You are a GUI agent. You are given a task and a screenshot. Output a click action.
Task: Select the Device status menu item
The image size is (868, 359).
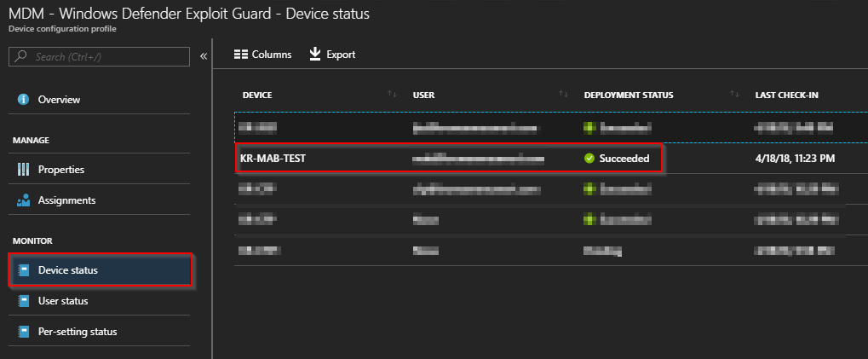[x=101, y=270]
